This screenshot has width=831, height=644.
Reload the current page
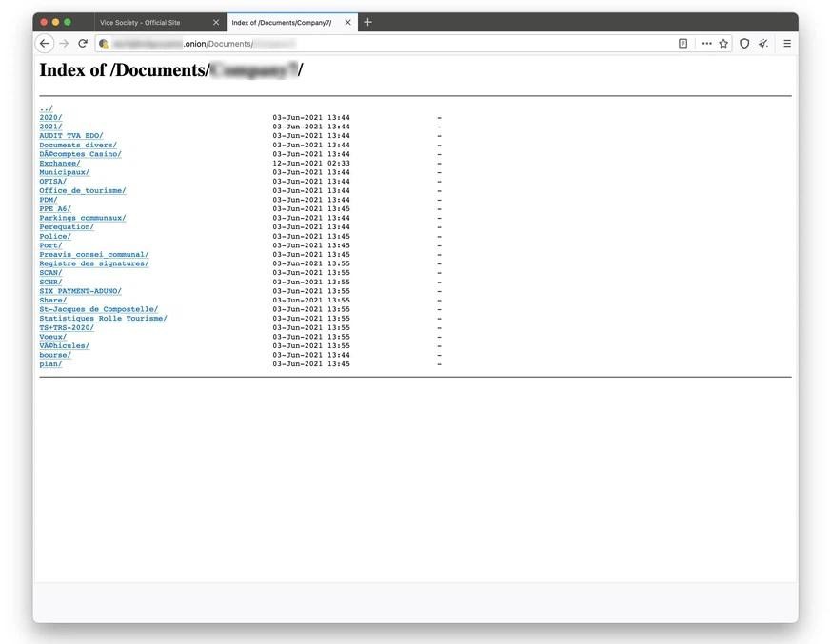[x=83, y=44]
